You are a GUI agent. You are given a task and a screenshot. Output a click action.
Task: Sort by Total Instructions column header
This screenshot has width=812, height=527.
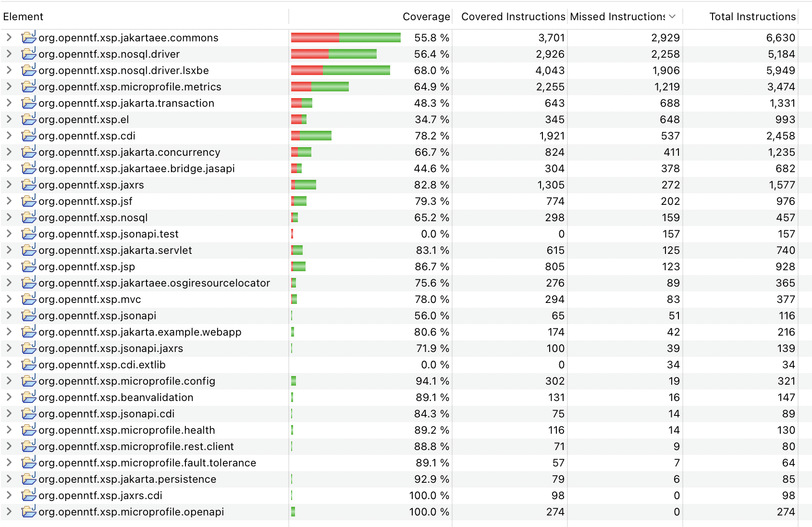tap(752, 16)
